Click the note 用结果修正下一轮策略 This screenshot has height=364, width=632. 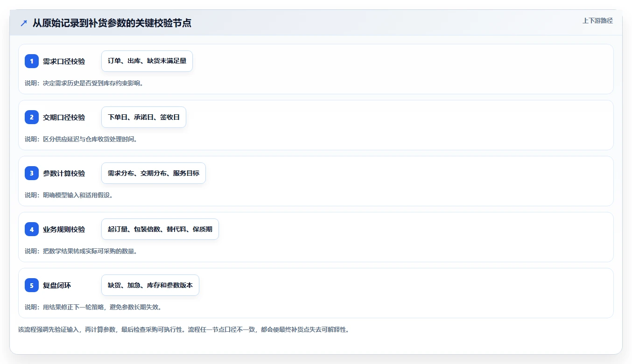coord(93,307)
